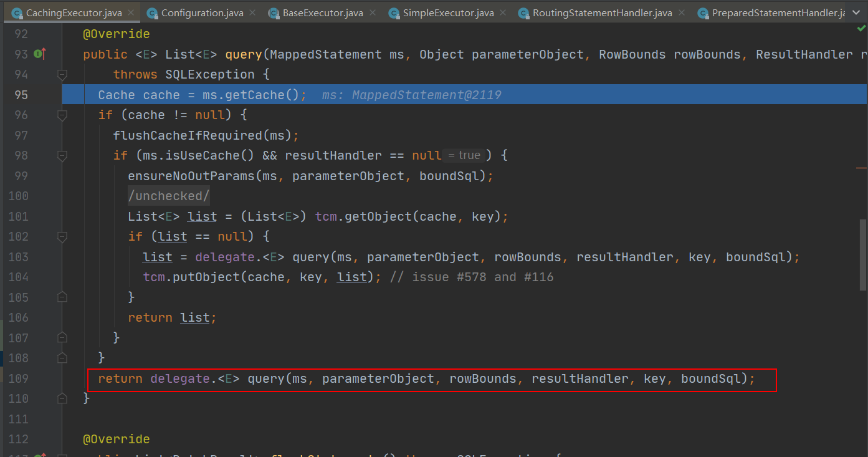Click 'if (list == null)' on line 102
The image size is (868, 457).
click(191, 236)
